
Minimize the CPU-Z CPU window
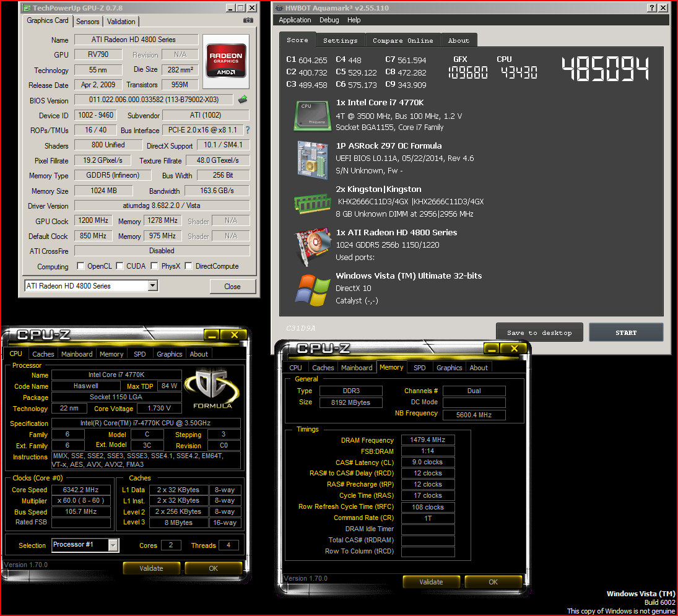point(212,334)
